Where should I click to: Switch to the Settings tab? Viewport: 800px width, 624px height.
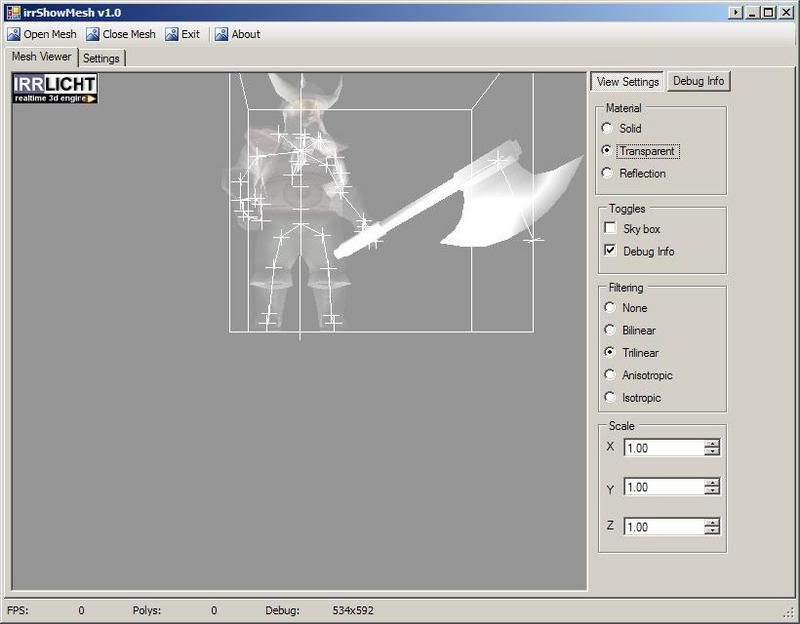point(101,58)
